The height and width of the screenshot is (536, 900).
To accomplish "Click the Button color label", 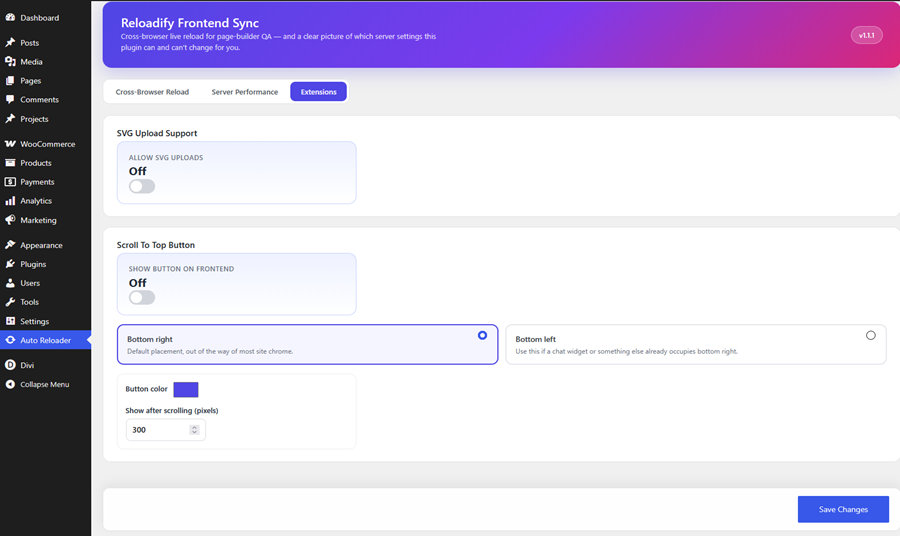I will (x=146, y=389).
